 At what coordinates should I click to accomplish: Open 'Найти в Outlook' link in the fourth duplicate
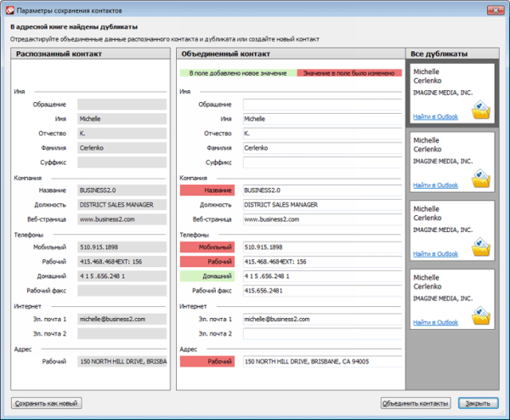pyautogui.click(x=435, y=321)
